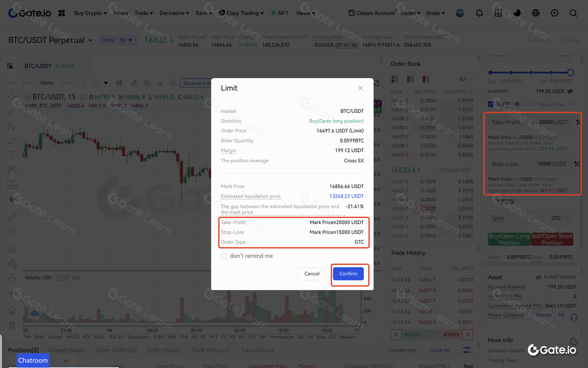The width and height of the screenshot is (588, 368).
Task: Select the crosshair cursor chart tool
Action: coord(12,96)
